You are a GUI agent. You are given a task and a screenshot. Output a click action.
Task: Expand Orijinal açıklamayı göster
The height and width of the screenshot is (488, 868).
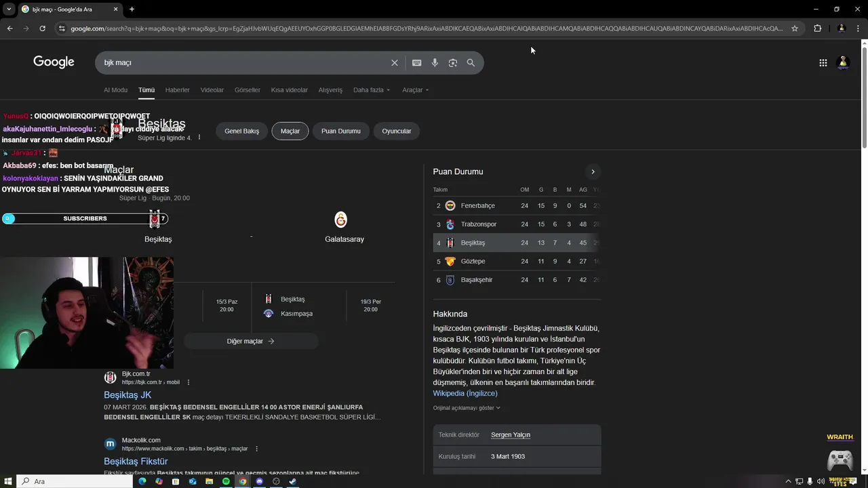click(467, 408)
